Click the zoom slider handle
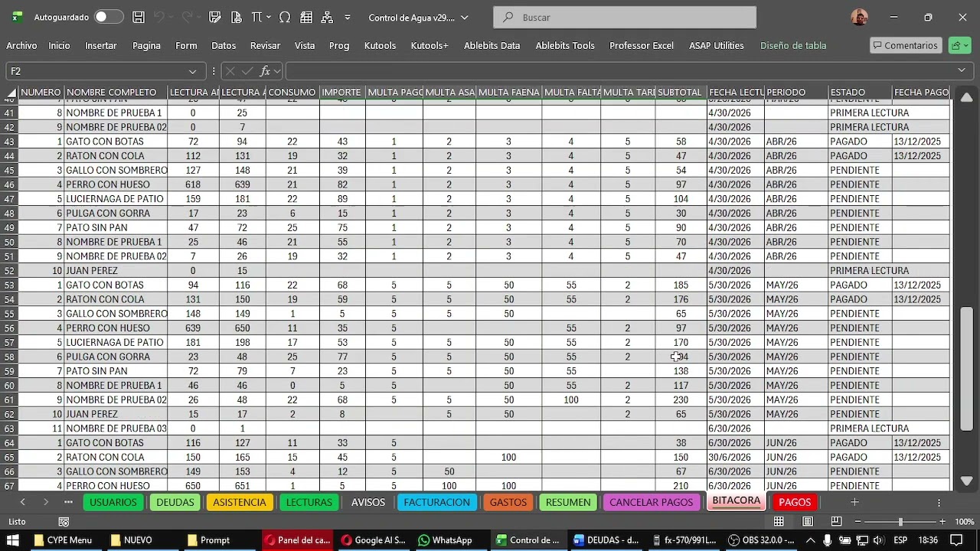 point(900,522)
